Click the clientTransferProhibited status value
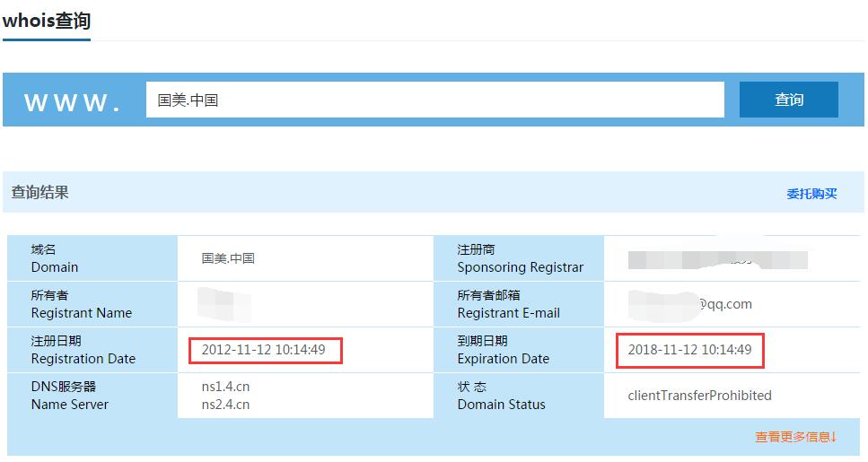Image resolution: width=868 pixels, height=462 pixels. pyautogui.click(x=699, y=396)
